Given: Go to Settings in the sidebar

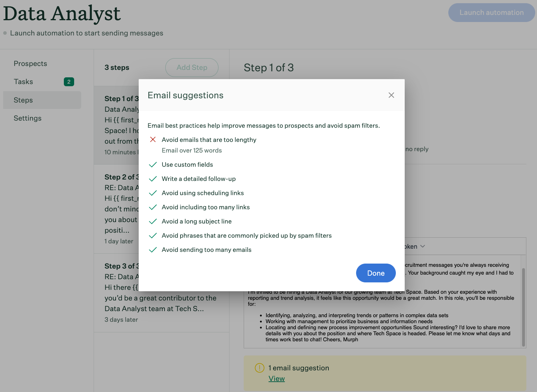Looking at the screenshot, I should [27, 118].
